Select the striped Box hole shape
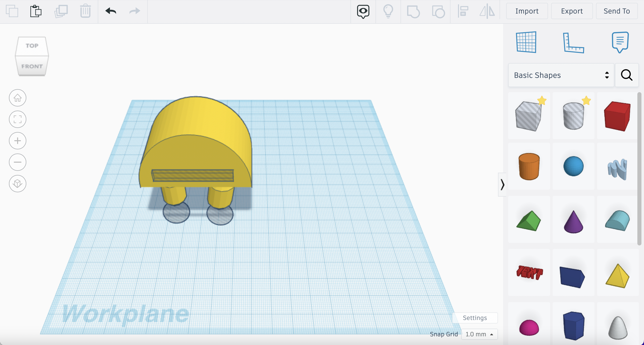This screenshot has width=644, height=345. point(529,116)
